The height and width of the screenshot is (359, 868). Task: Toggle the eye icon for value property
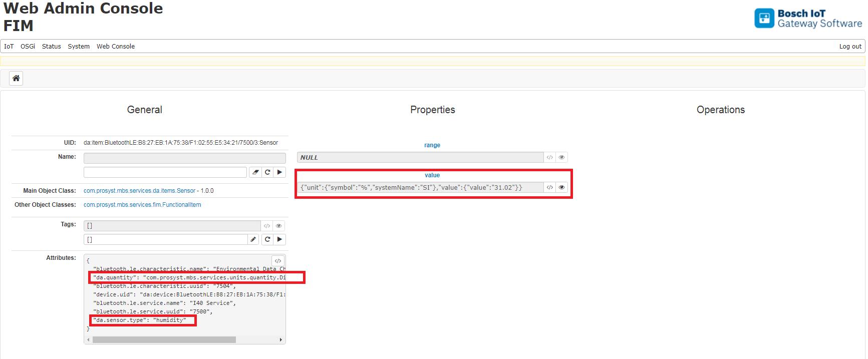(561, 187)
